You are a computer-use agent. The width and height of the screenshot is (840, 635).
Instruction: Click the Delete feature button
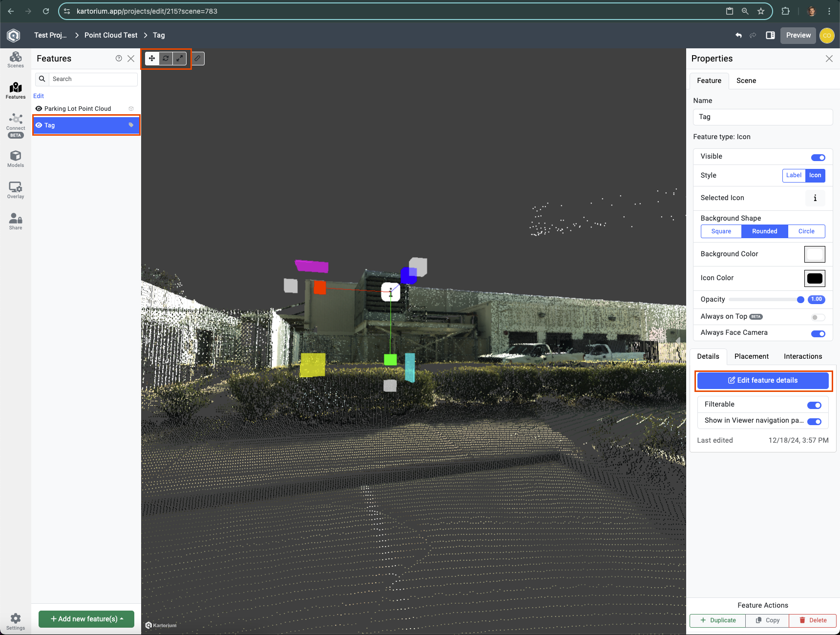813,620
